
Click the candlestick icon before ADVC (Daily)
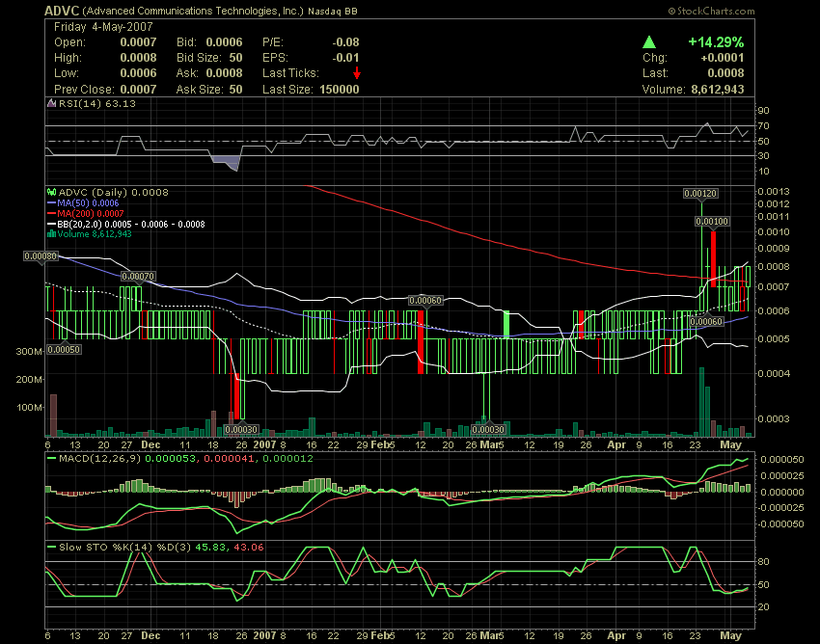click(x=51, y=193)
